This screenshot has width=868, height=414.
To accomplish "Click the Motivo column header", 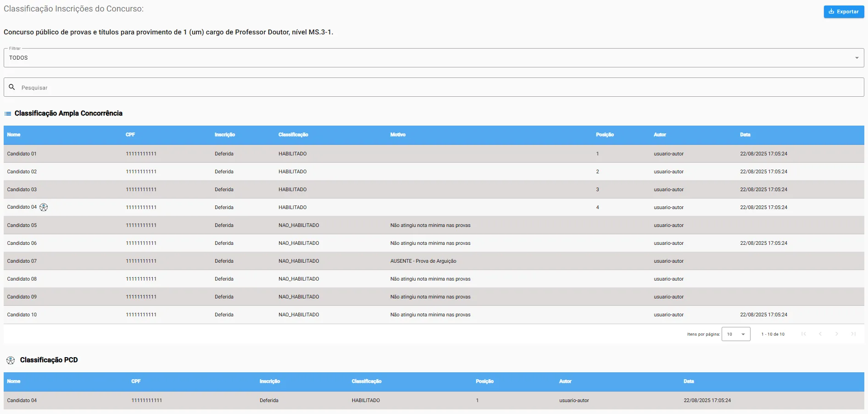I will pos(398,135).
